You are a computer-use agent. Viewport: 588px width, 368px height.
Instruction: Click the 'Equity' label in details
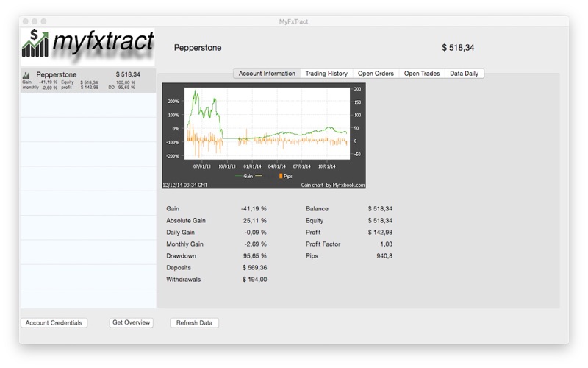click(x=315, y=220)
